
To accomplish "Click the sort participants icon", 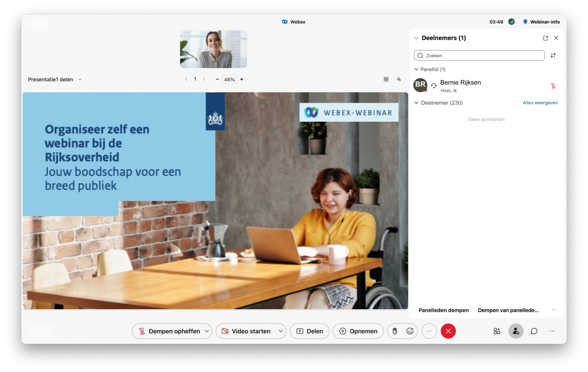I will (553, 56).
